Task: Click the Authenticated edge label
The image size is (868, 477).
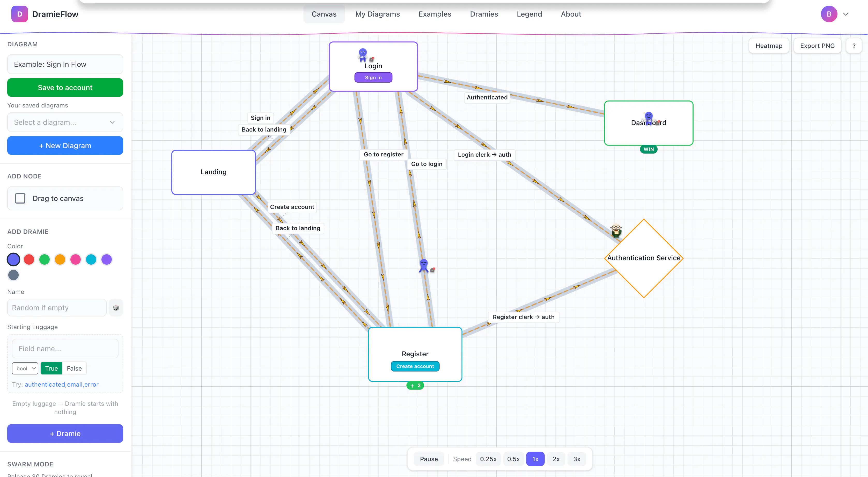Action: pyautogui.click(x=487, y=97)
